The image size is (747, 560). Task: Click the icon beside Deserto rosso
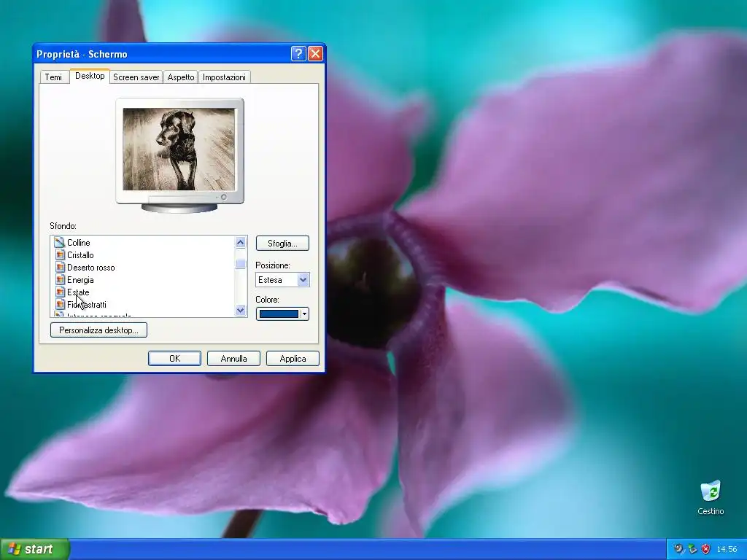[60, 267]
